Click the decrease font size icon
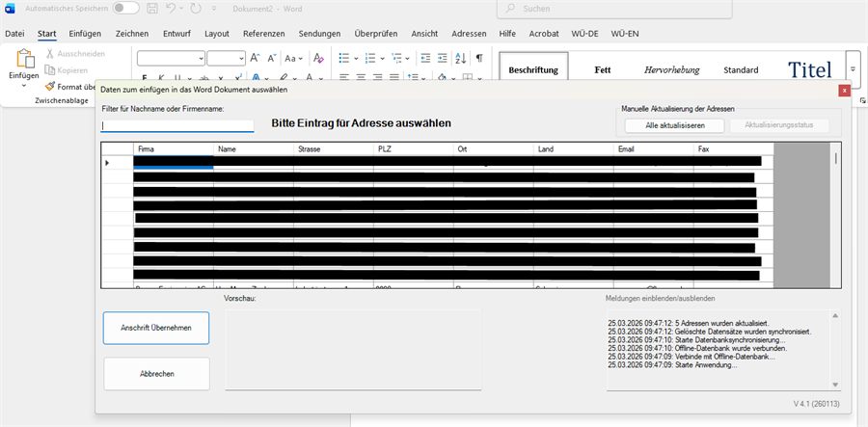868x427 pixels. (272, 58)
